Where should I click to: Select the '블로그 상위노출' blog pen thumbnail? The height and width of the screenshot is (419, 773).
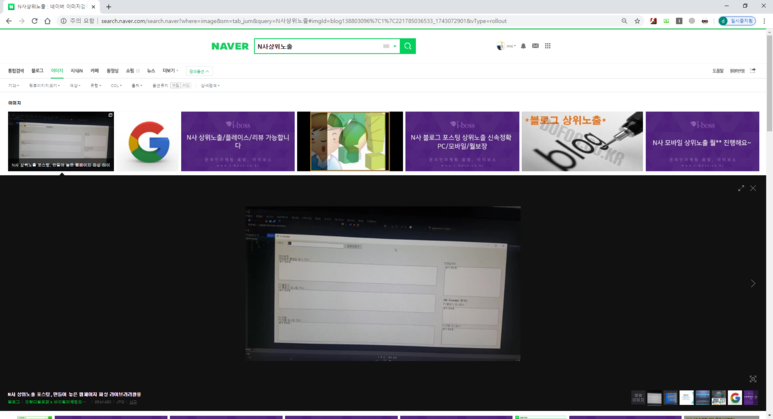[x=582, y=141]
